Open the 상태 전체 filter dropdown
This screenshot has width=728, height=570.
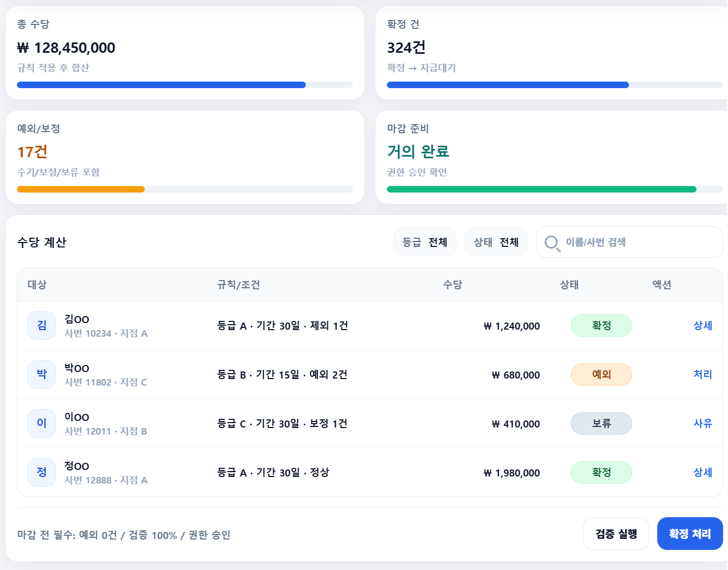496,242
